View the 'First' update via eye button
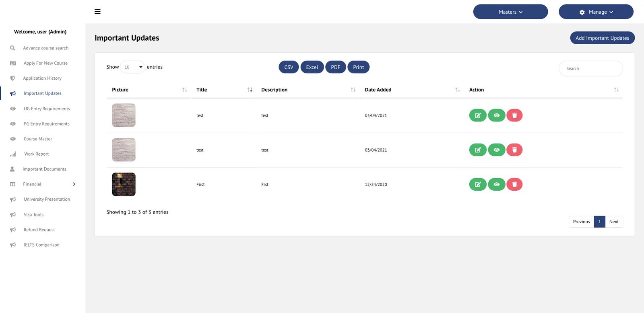Screen dimensions: 644x313 (x=497, y=185)
